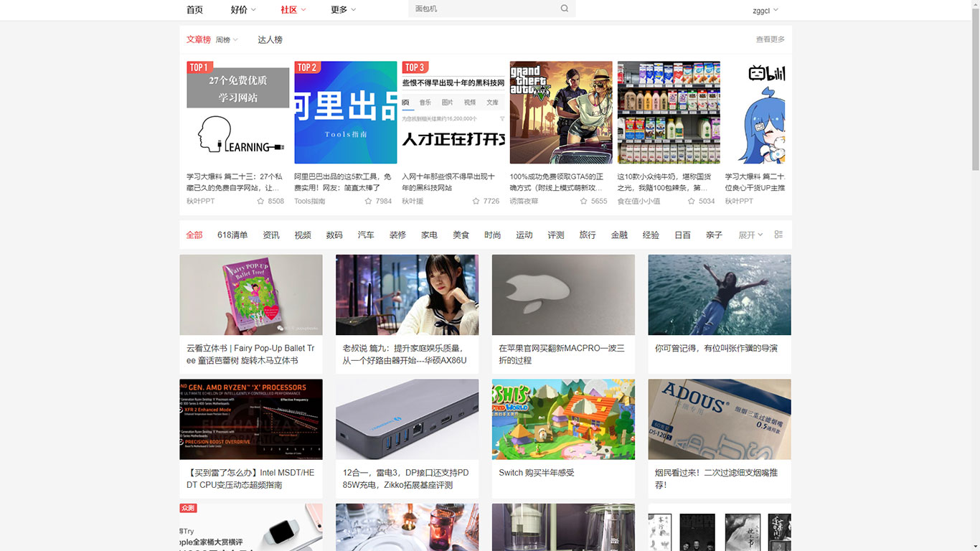The height and width of the screenshot is (551, 980).
Task: Open girl with router article image
Action: [x=407, y=295]
